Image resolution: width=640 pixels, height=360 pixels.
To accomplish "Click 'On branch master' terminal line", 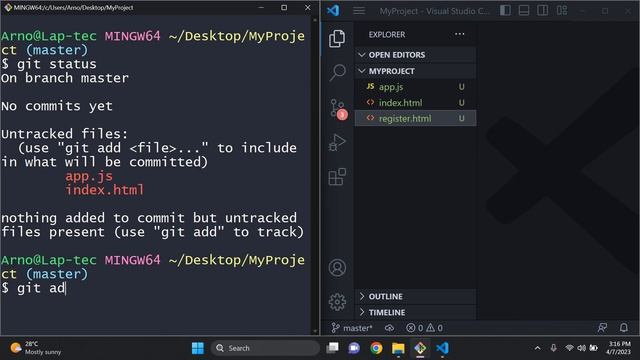I will tap(65, 78).
